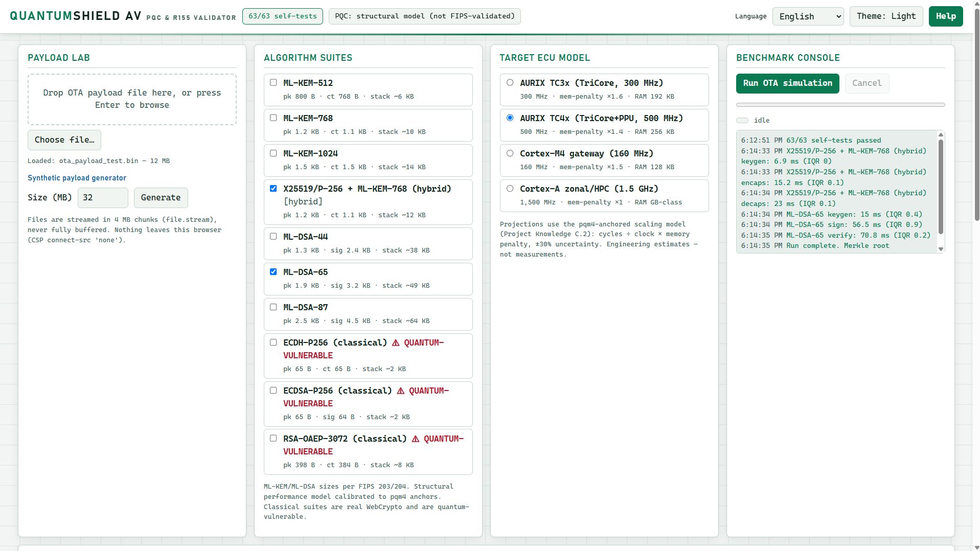
Task: Choose Cortex-M4 gateway ECU radio option
Action: (x=510, y=153)
